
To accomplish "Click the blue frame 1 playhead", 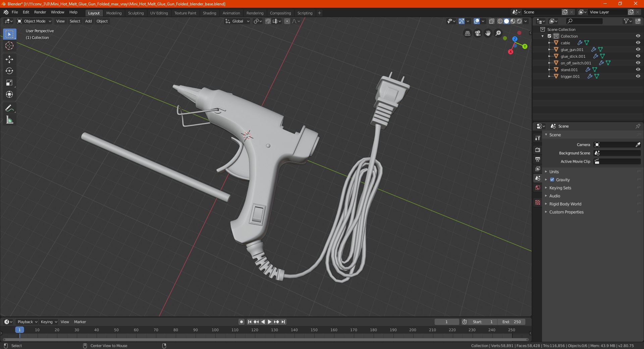I will (19, 330).
